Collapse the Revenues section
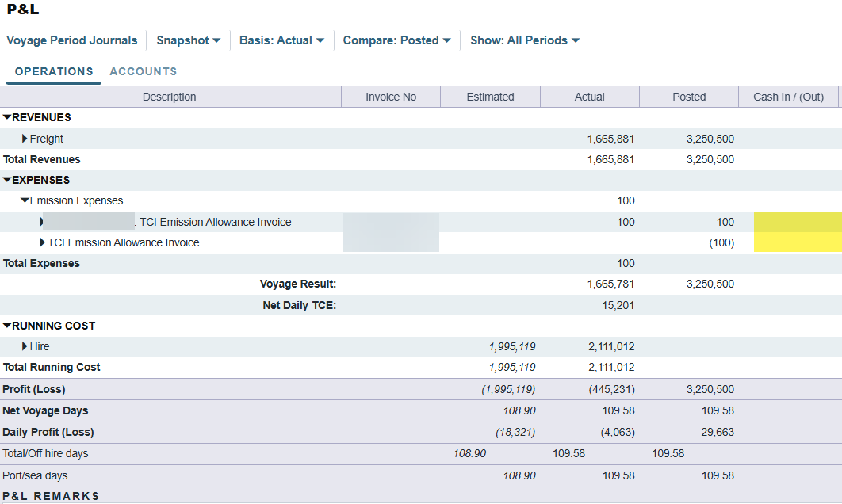Viewport: 842px width, 504px height. tap(7, 117)
